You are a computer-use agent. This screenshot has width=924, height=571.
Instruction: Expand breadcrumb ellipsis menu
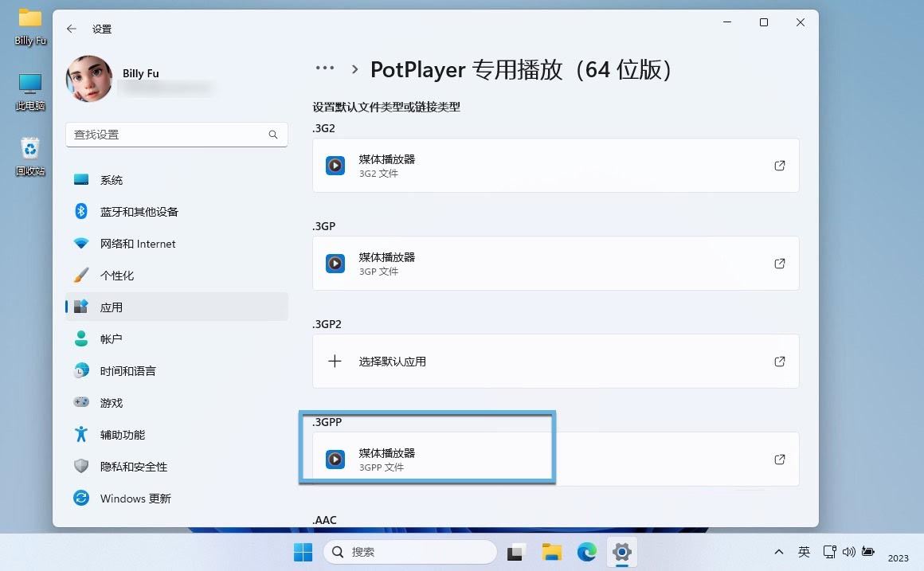click(x=325, y=68)
